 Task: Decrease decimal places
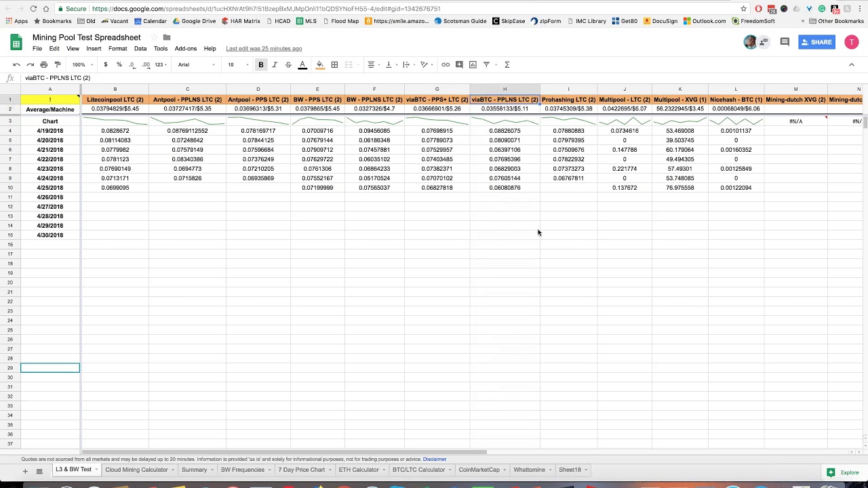[x=132, y=64]
